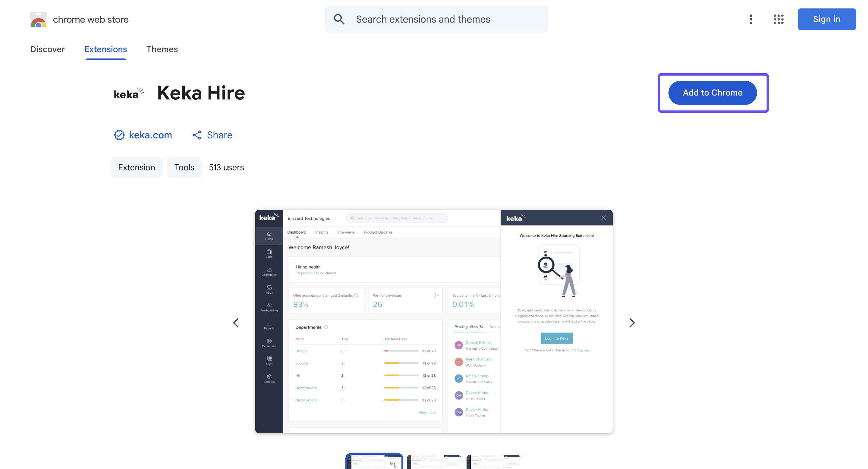This screenshot has height=469, width=868.
Task: Click the Add to Chrome button
Action: 712,93
